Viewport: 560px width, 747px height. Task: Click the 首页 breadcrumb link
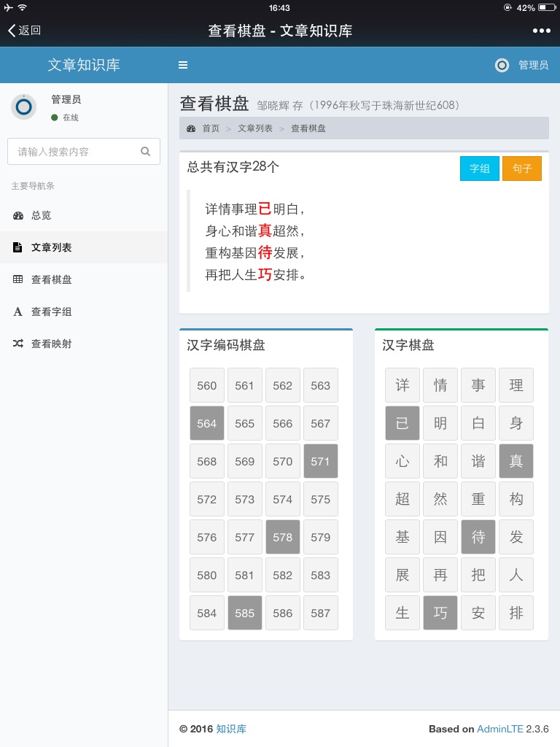pyautogui.click(x=211, y=128)
